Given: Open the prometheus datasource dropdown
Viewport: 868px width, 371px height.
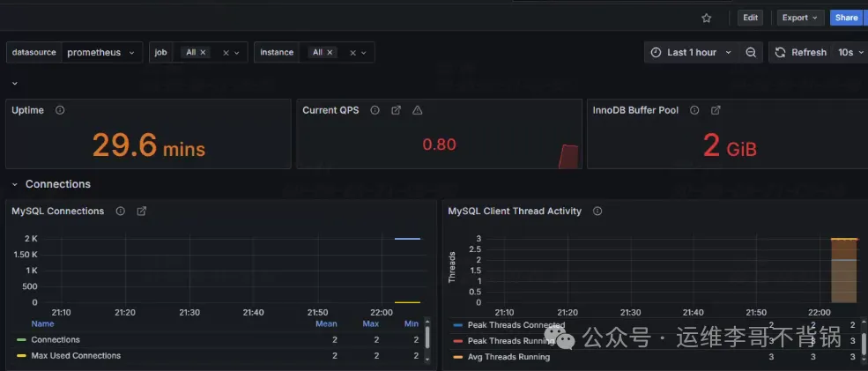Looking at the screenshot, I should point(102,53).
